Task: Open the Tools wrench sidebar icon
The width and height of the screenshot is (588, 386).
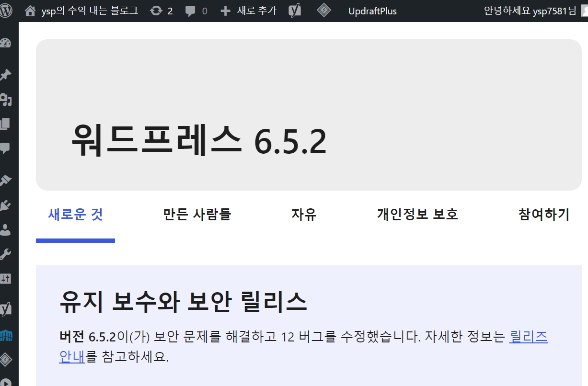Action: point(5,254)
